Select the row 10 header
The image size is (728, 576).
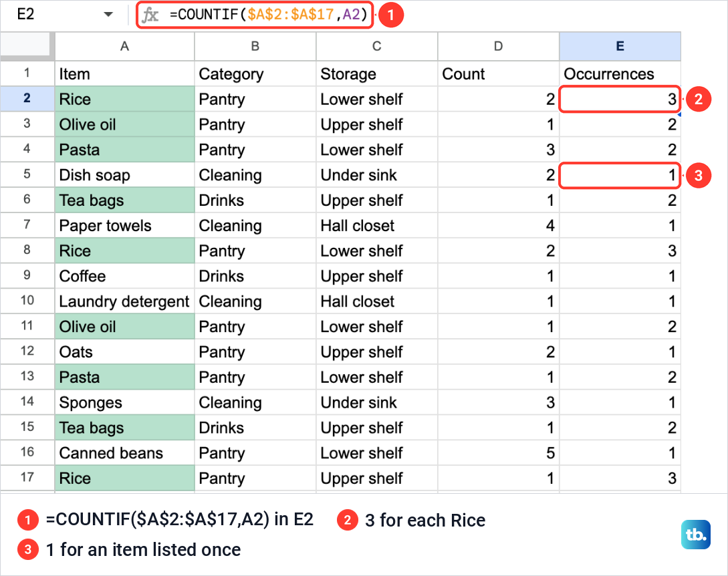[27, 301]
